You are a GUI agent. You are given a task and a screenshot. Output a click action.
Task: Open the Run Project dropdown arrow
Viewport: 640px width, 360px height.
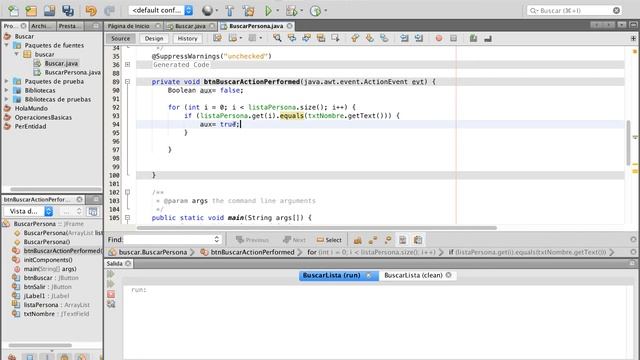point(278,11)
